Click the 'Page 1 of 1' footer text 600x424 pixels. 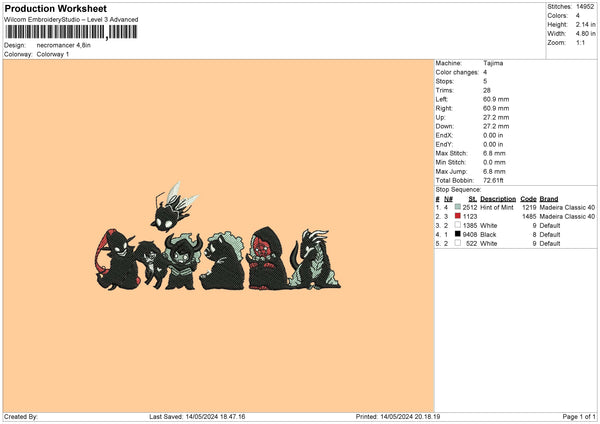579,416
